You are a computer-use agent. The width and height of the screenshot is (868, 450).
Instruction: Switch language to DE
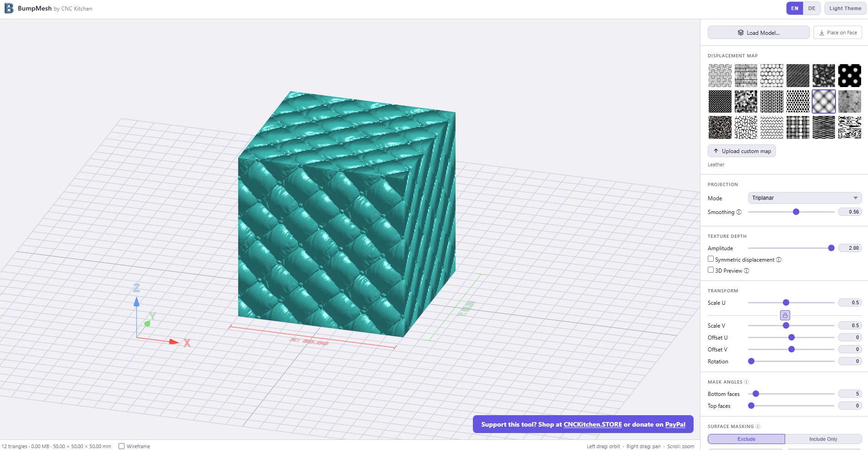811,8
